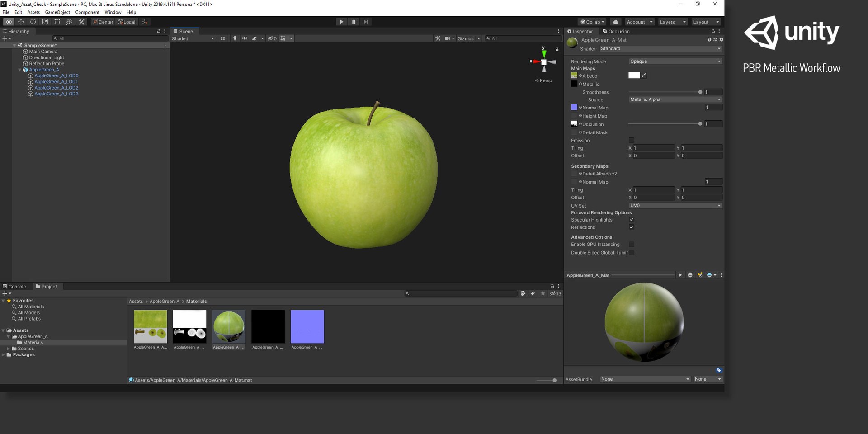Enable GPU Instancing checkbox
Image resolution: width=868 pixels, height=434 pixels.
pos(632,244)
